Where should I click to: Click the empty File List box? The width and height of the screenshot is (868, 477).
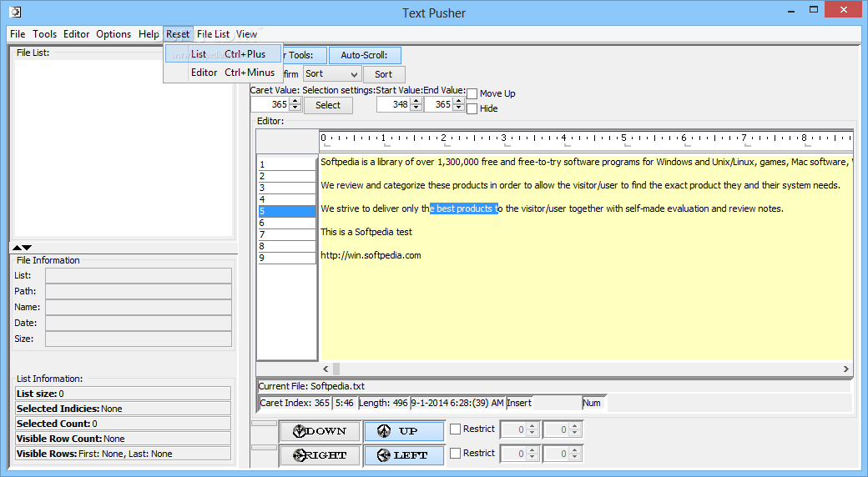pos(123,148)
